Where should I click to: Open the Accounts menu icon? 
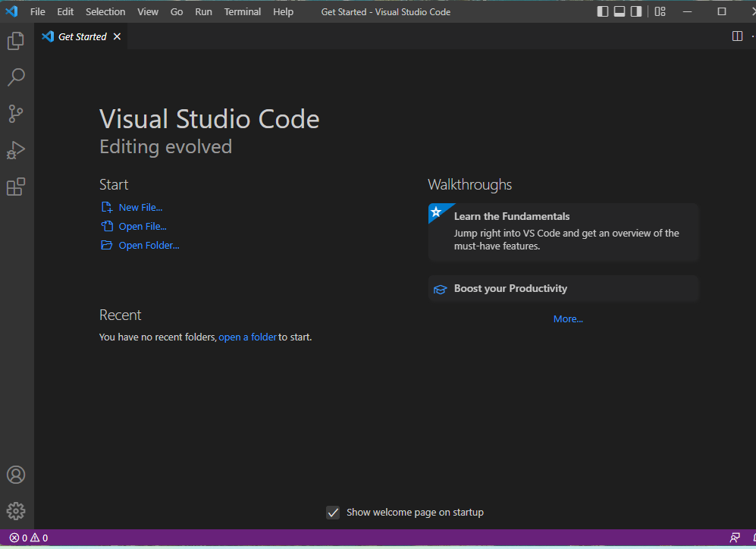[16, 475]
